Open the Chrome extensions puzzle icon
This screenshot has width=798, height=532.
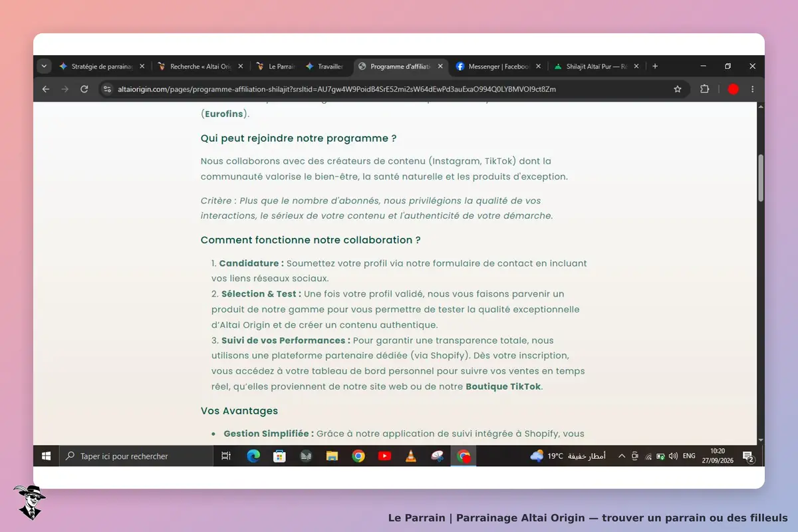point(705,89)
